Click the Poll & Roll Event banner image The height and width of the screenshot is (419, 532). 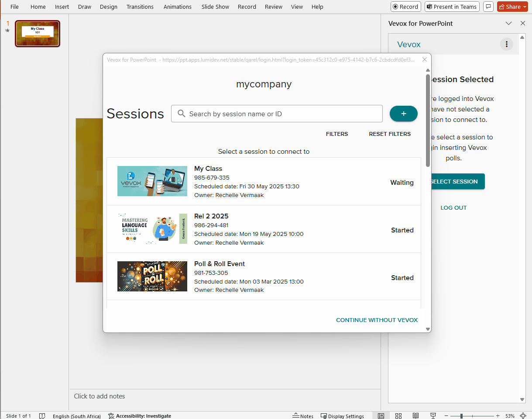pos(152,276)
